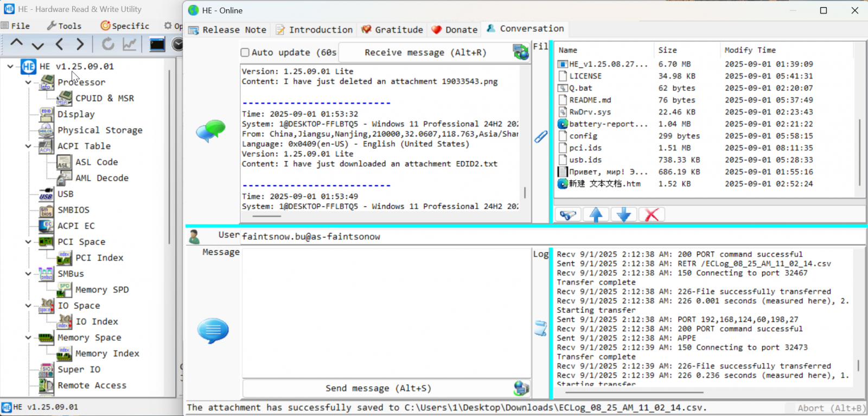Select the Physical Storage tree item
This screenshot has width=868, height=416.
pos(100,130)
